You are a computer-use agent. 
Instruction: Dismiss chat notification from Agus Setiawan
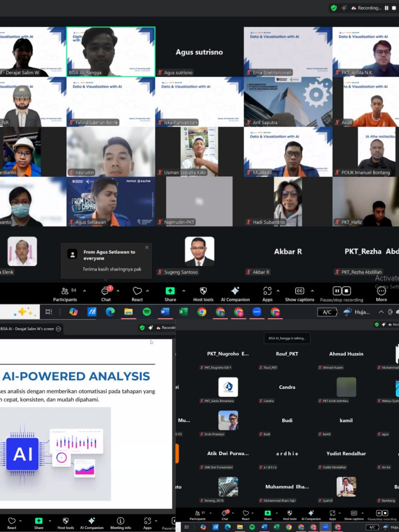(x=147, y=247)
